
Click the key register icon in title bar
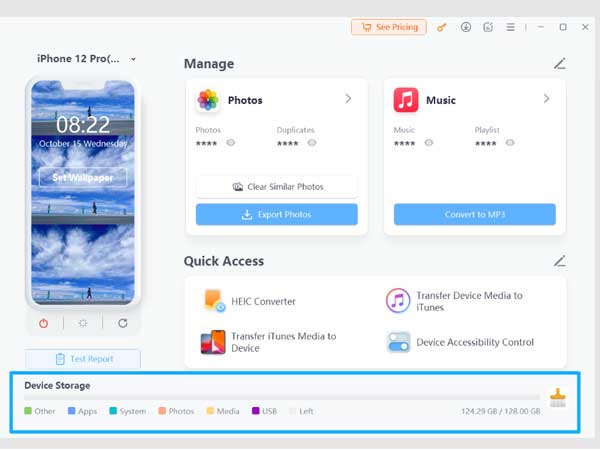pyautogui.click(x=442, y=27)
